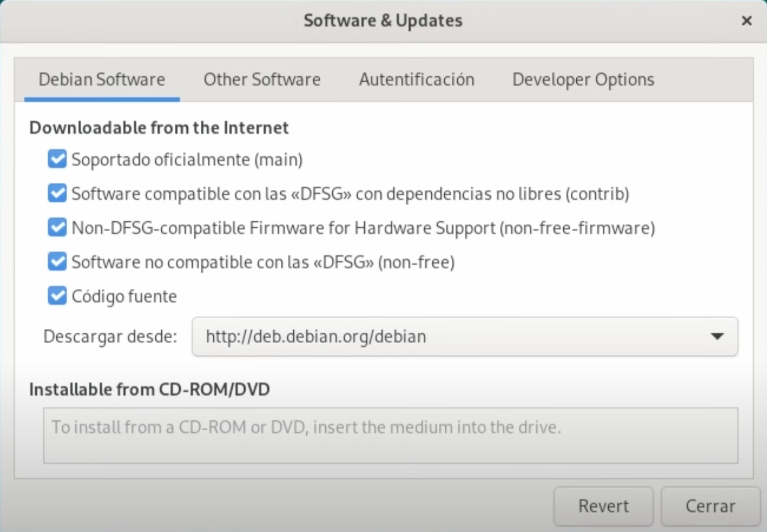This screenshot has width=767, height=532.
Task: Select the deb.debian.org mirror URL text
Action: (316, 337)
